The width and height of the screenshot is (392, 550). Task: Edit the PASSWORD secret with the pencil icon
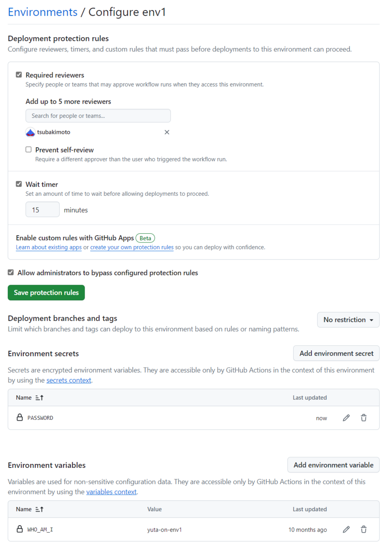coord(346,418)
